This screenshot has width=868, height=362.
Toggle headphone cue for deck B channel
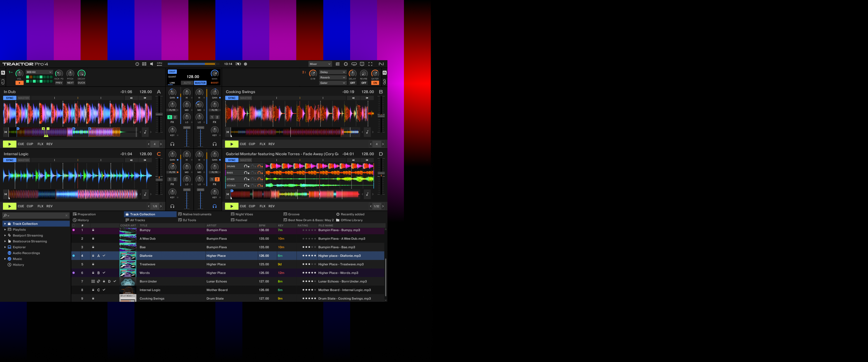click(x=215, y=144)
